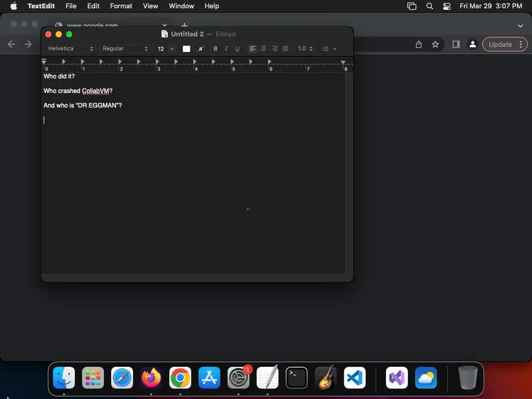Viewport: 532px width, 399px height.
Task: Launch Safari from the Dock
Action: (x=122, y=378)
